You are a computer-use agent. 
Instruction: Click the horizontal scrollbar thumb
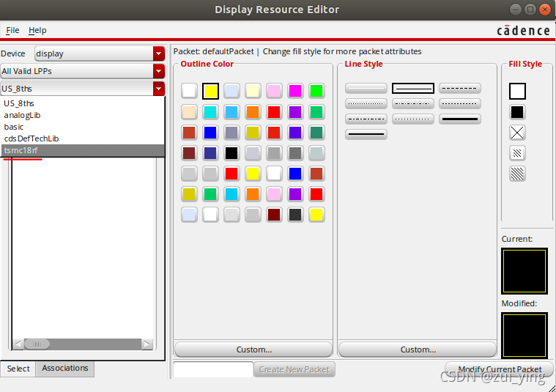click(x=37, y=344)
